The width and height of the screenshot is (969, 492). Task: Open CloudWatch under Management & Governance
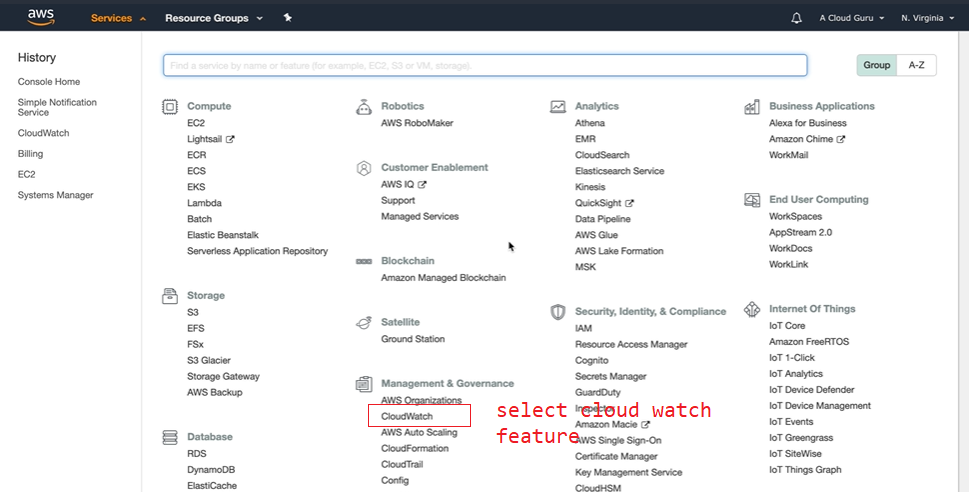(406, 416)
